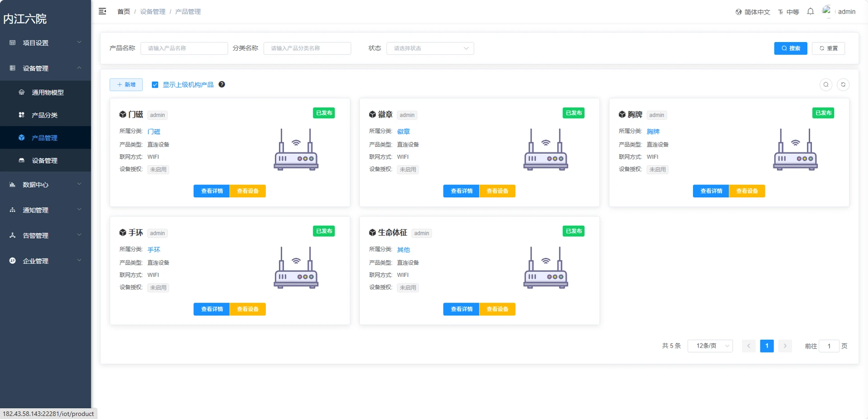Expand the 告警管理 menu chevron
The width and height of the screenshot is (868, 419).
(79, 235)
